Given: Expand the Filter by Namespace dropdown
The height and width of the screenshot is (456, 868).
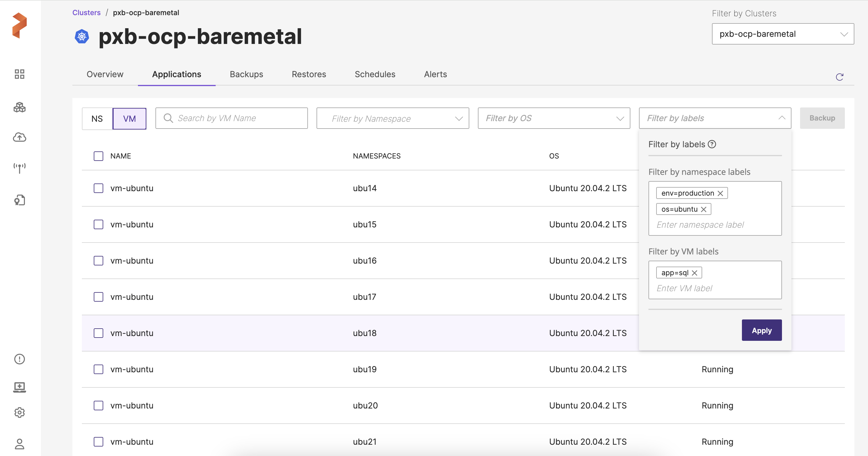Looking at the screenshot, I should pyautogui.click(x=392, y=118).
